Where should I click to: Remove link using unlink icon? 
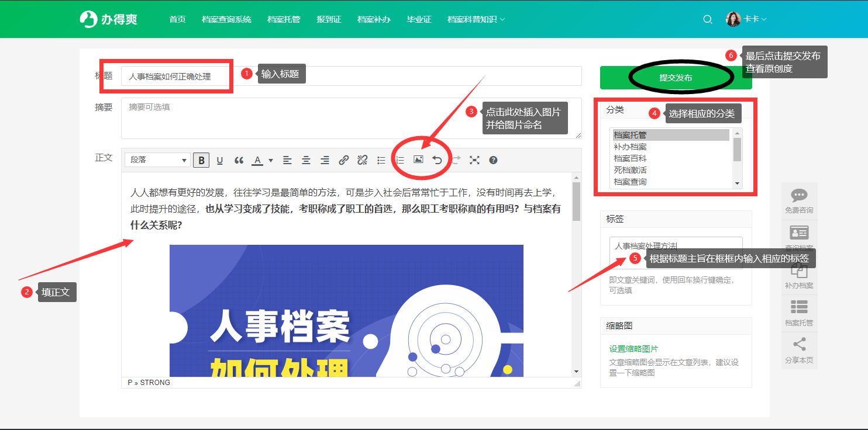[x=362, y=160]
